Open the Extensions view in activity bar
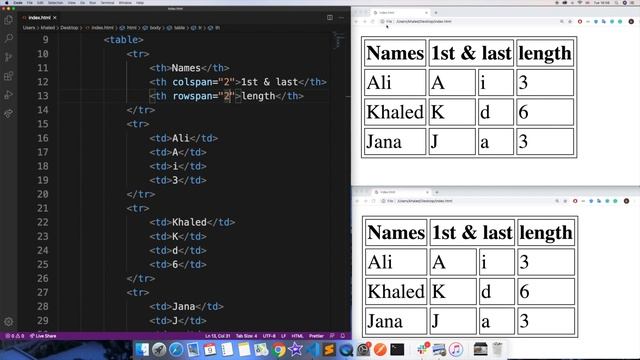This screenshot has width=640, height=360. pos(8,76)
